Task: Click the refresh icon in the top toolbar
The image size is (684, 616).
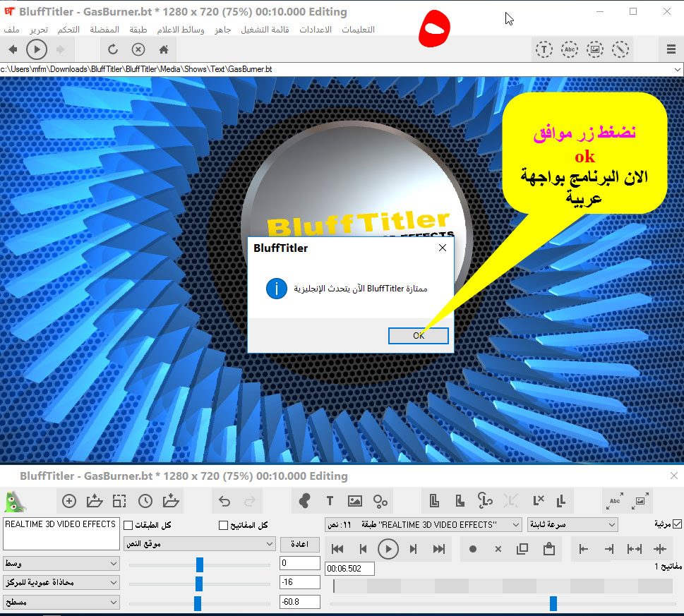Action: click(x=113, y=49)
